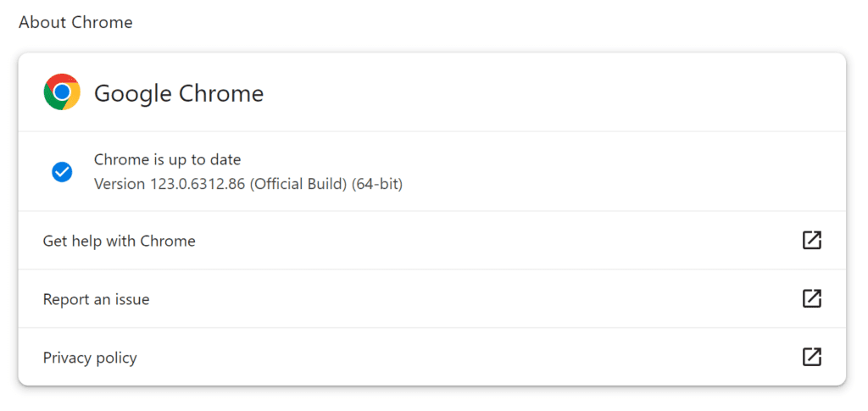Click the (64-bit) text

click(377, 184)
